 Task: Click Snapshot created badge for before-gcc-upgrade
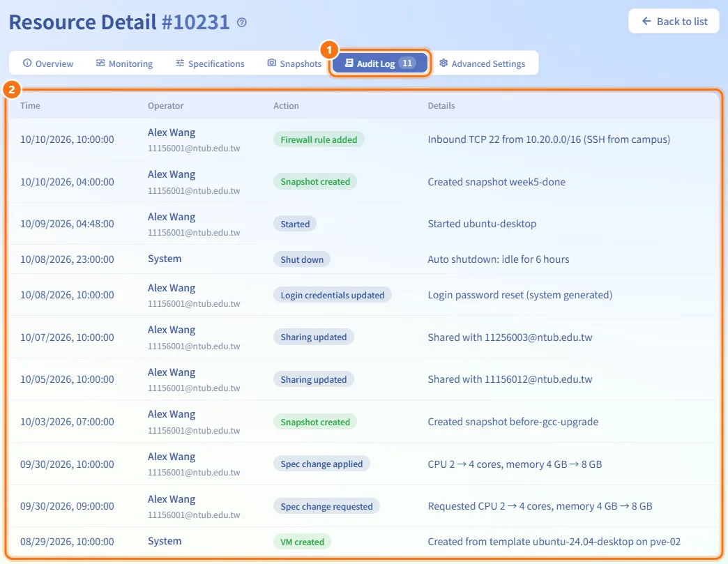click(x=314, y=422)
